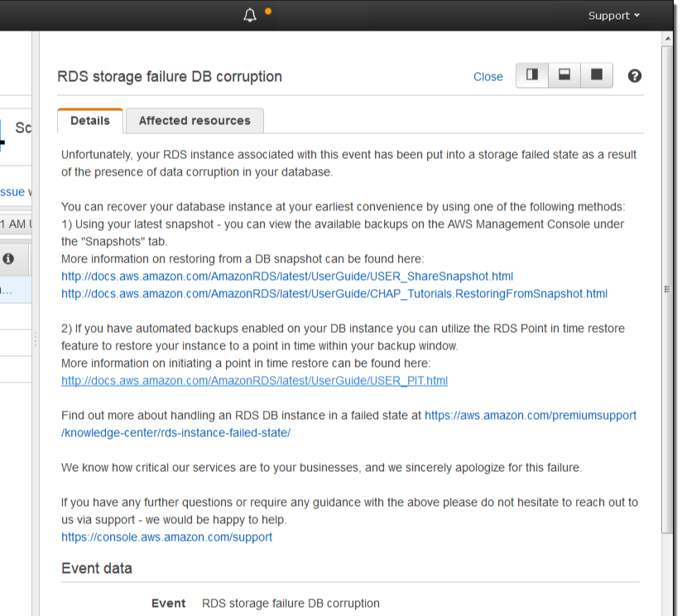Switch to the Affected resources tab
682x616 pixels.
(x=195, y=121)
